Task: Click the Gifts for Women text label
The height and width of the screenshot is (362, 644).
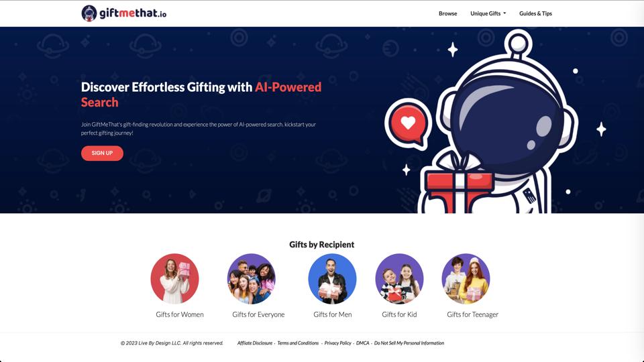Action: 180,314
